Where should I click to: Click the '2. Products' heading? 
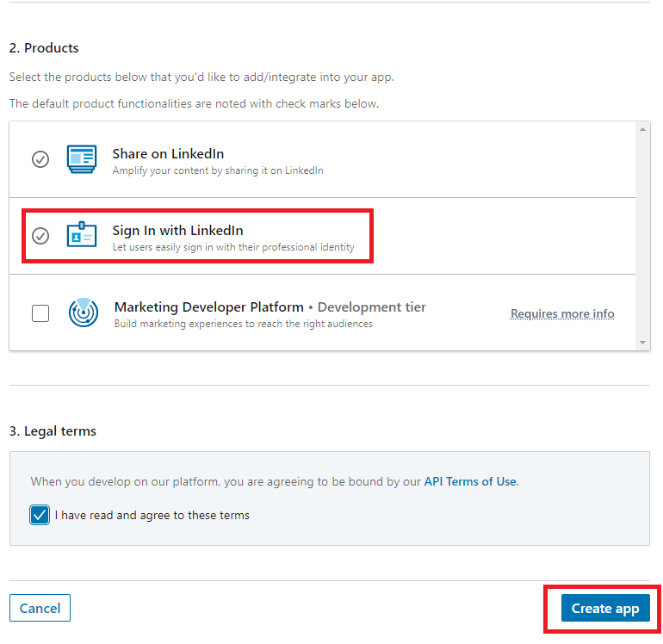click(44, 47)
